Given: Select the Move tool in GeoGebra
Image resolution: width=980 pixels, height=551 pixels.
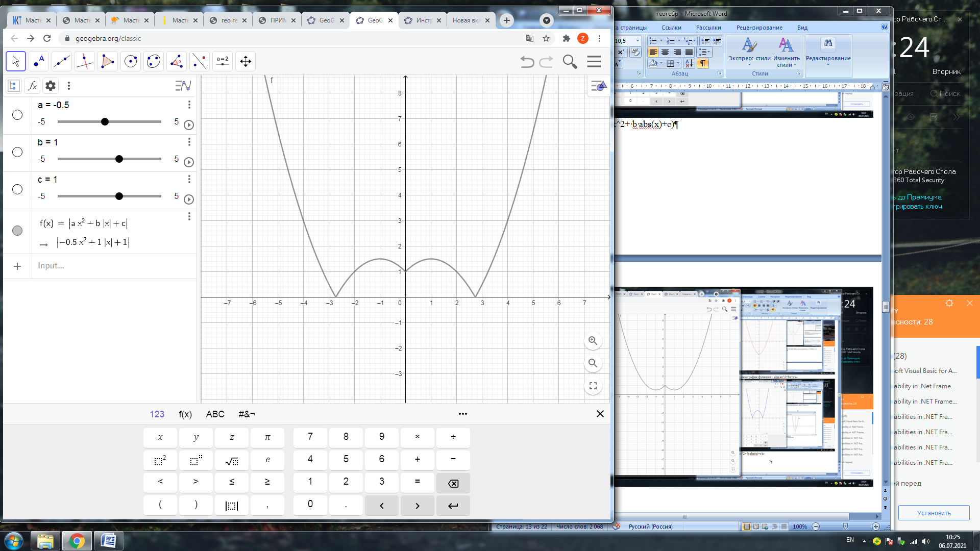Looking at the screenshot, I should (x=16, y=61).
